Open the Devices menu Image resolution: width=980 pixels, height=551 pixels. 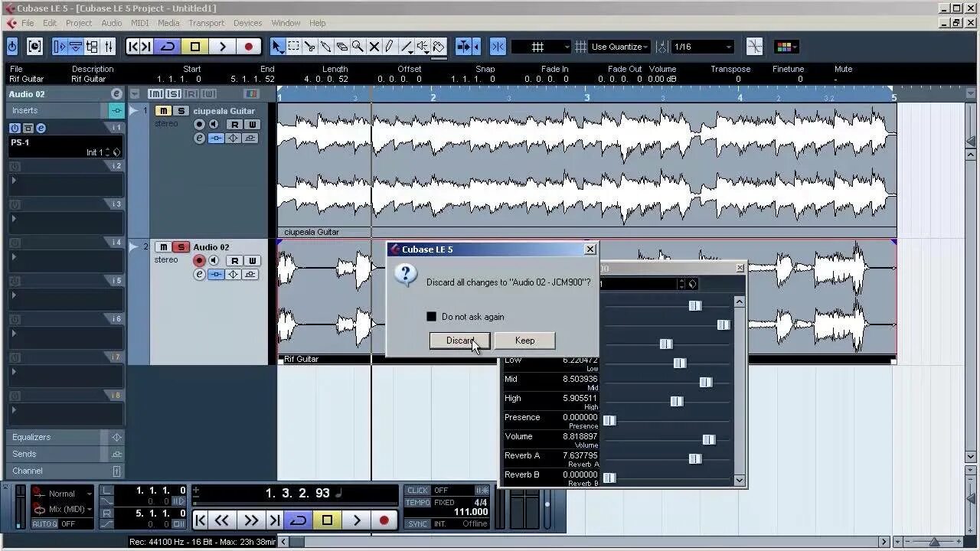click(x=247, y=23)
